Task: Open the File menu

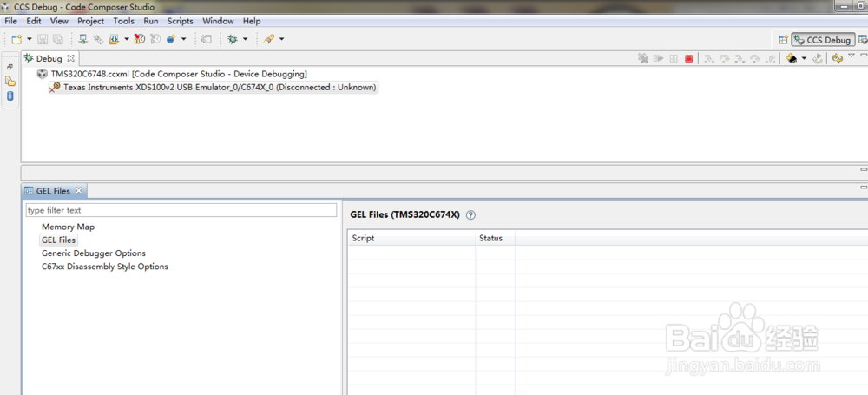Action: point(10,21)
